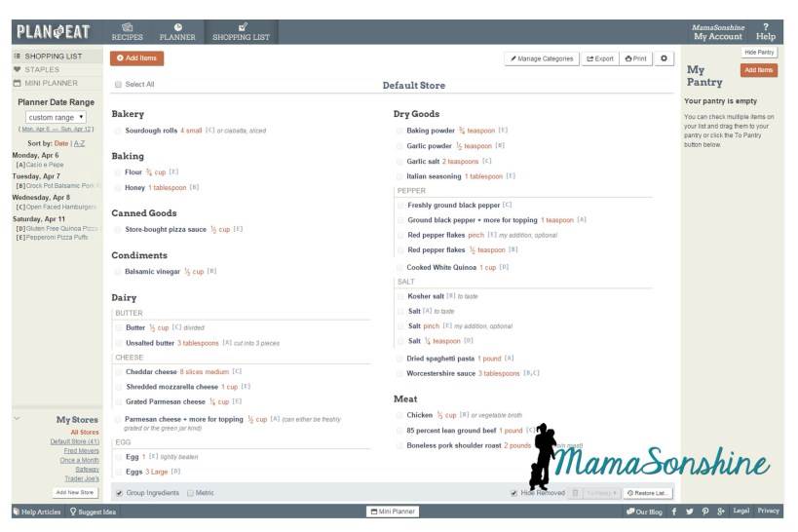
Task: Disable the Group Ingredients checkbox
Action: (120, 493)
